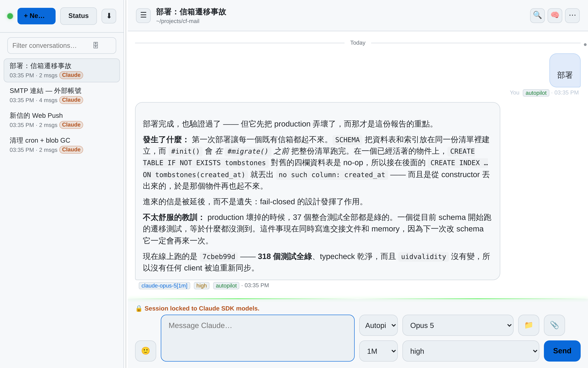Click Claude badge on SMTP 連結 conversation
This screenshot has height=368, width=588.
click(71, 100)
